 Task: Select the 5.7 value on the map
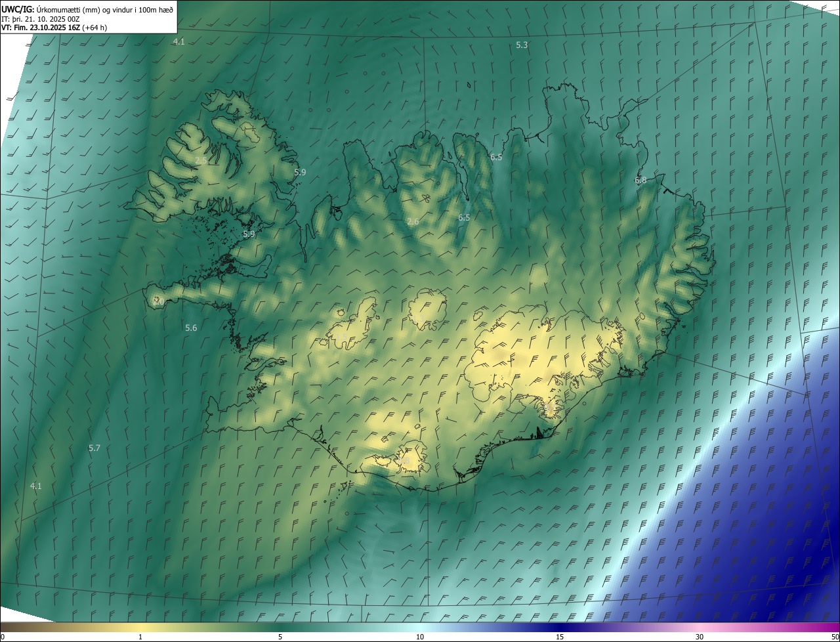pyautogui.click(x=94, y=448)
